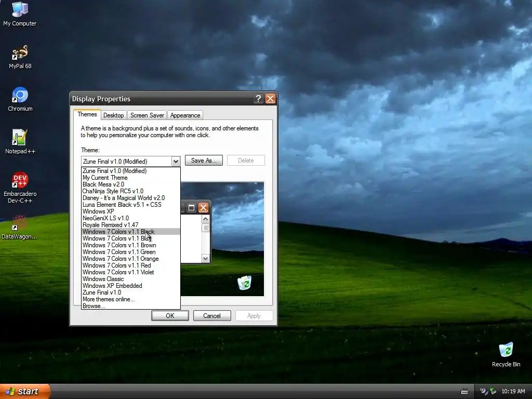
Task: Choose the Windows Classic theme
Action: 130,279
